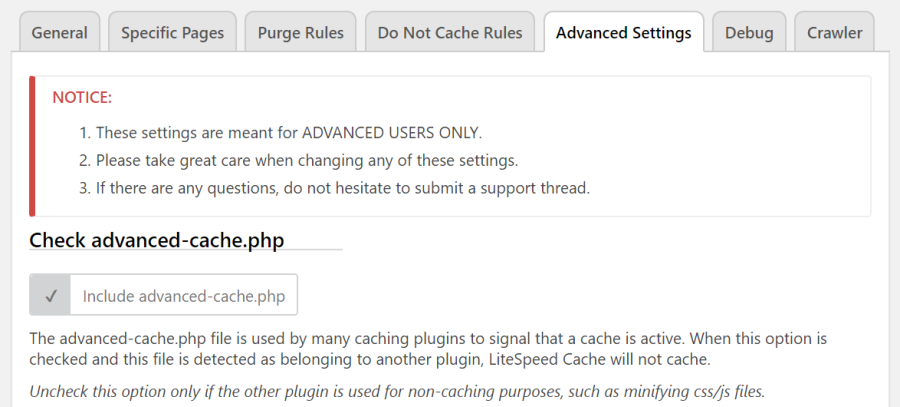Click the list number 1 in the notice
The height and width of the screenshot is (407, 900).
pyautogui.click(x=85, y=133)
